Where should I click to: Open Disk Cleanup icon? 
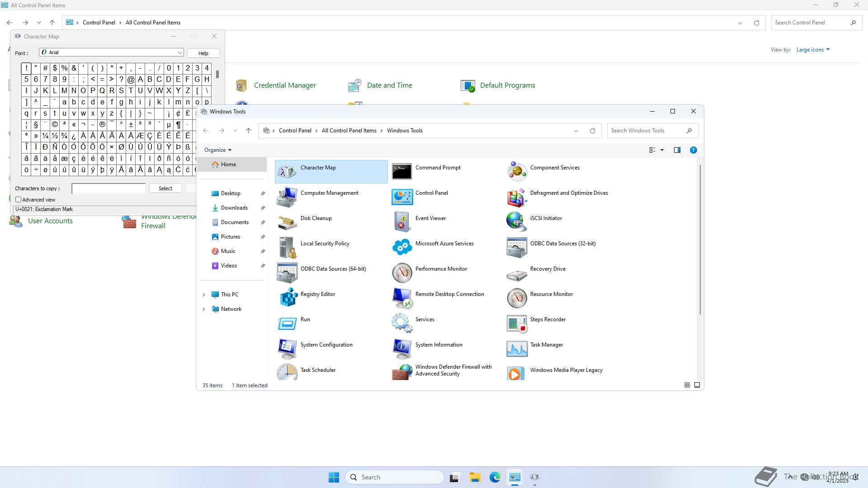tap(287, 222)
